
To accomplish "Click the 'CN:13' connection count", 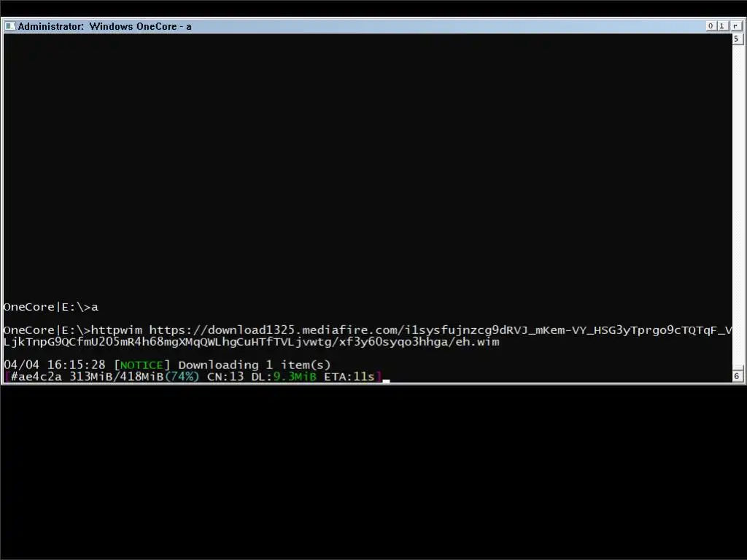I will coord(225,377).
